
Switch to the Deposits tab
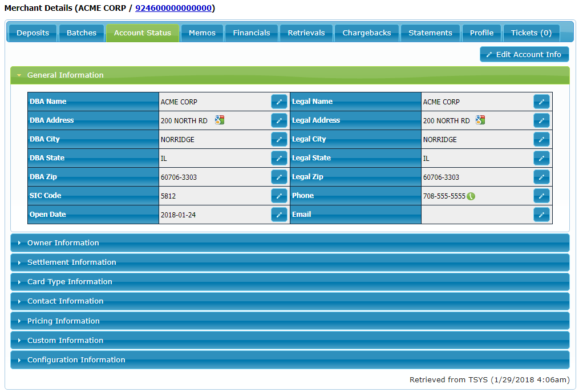[x=33, y=33]
